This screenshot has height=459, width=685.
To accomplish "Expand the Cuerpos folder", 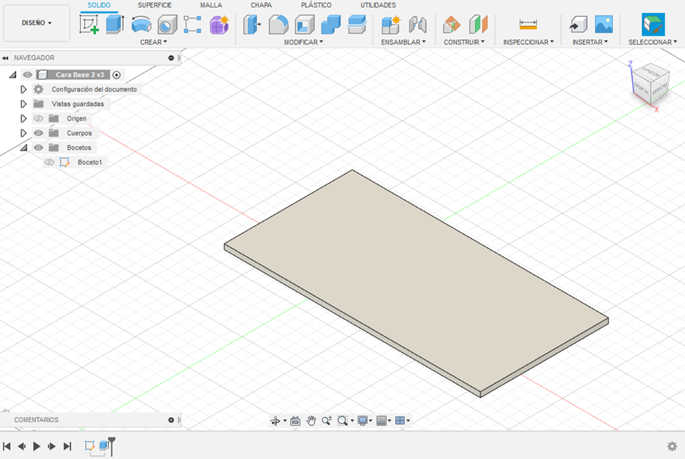I will [24, 133].
